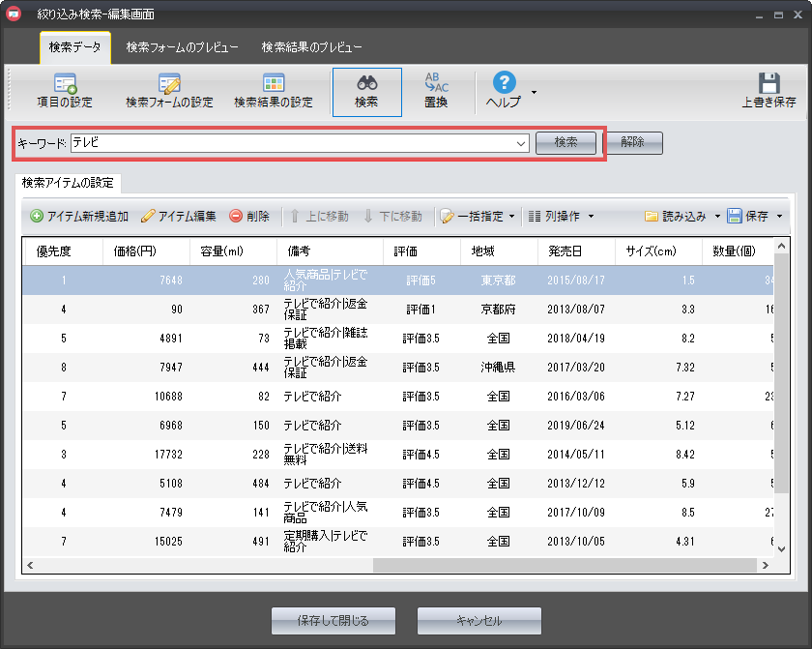Open the 列操作 dropdown menu
The width and height of the screenshot is (812, 649).
pos(591,217)
